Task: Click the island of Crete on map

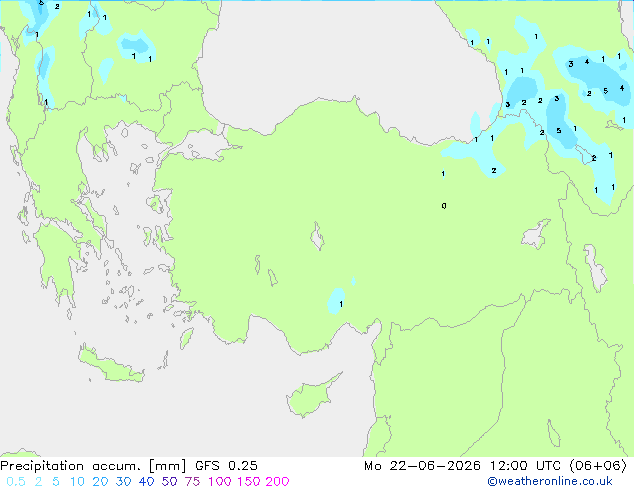Action: pyautogui.click(x=109, y=365)
